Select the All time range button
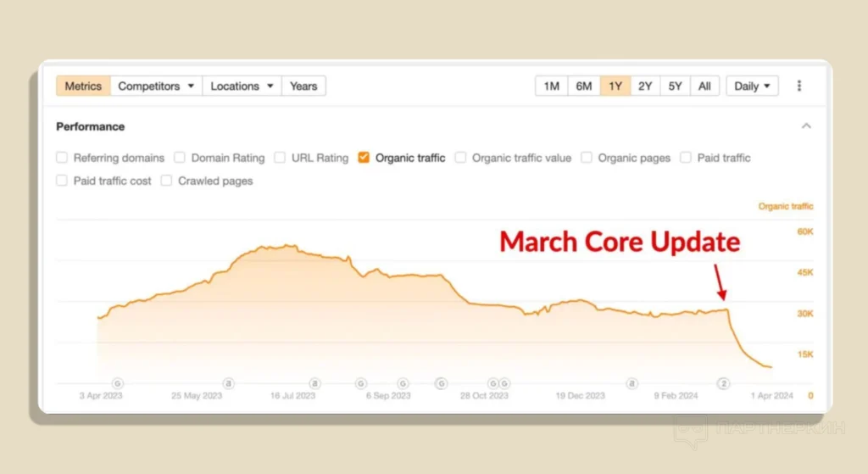868x474 pixels. 704,86
